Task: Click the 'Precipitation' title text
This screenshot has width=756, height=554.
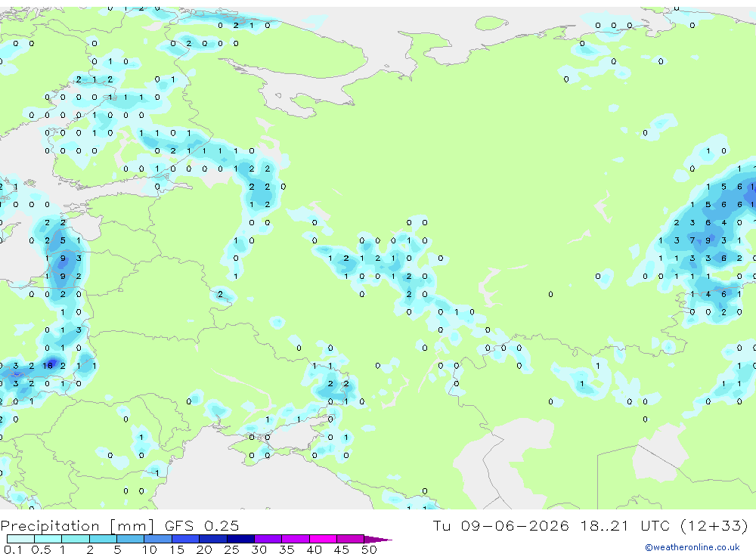Action: coord(50,526)
